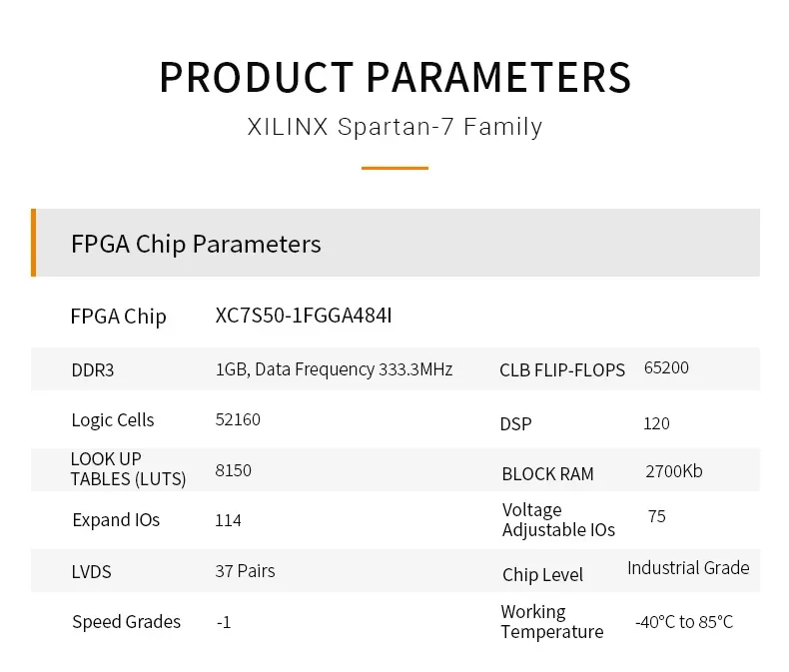The height and width of the screenshot is (672, 789).
Task: Click the FPGA Chip Parameters section header
Action: click(197, 244)
